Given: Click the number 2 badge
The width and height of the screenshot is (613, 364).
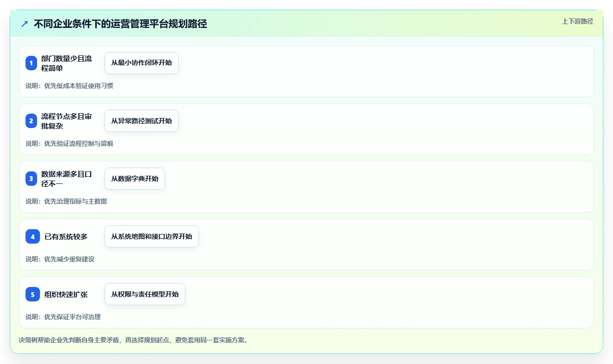Looking at the screenshot, I should (31, 121).
